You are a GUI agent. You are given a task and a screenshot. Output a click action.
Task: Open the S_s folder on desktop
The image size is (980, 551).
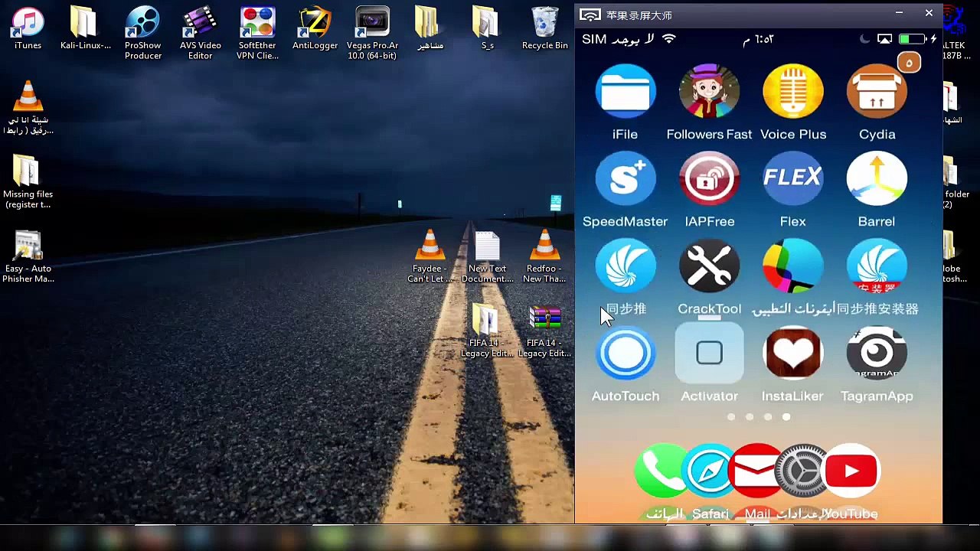[487, 28]
